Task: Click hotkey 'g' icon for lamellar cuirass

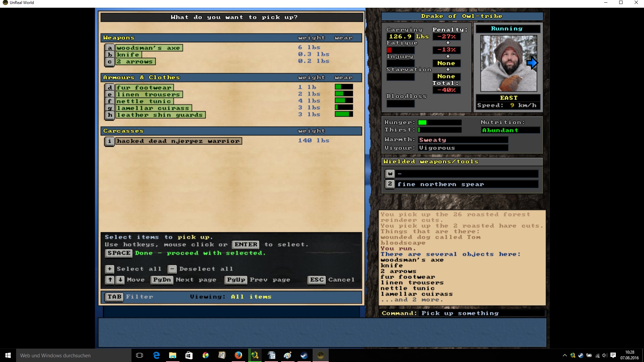Action: click(x=110, y=108)
